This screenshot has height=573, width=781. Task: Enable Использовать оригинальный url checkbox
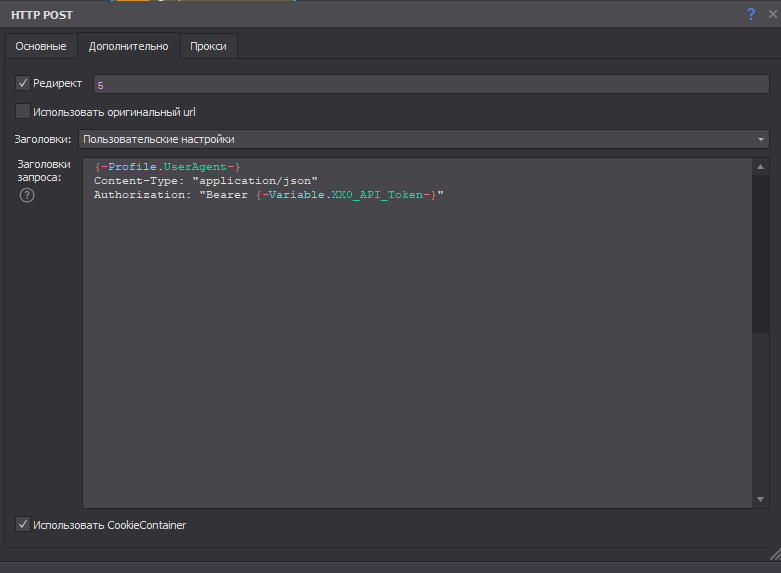pos(23,112)
